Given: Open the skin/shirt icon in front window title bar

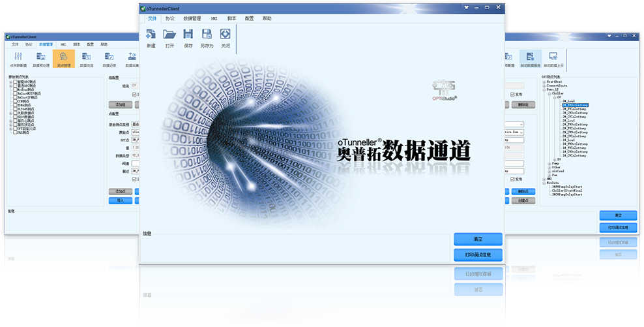Looking at the screenshot, I should [467, 7].
